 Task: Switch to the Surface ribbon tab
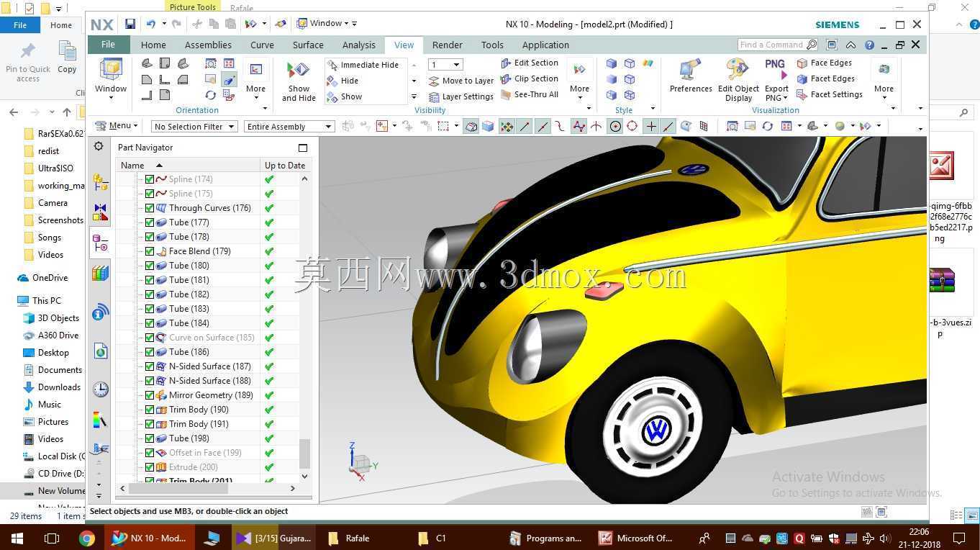pos(308,45)
